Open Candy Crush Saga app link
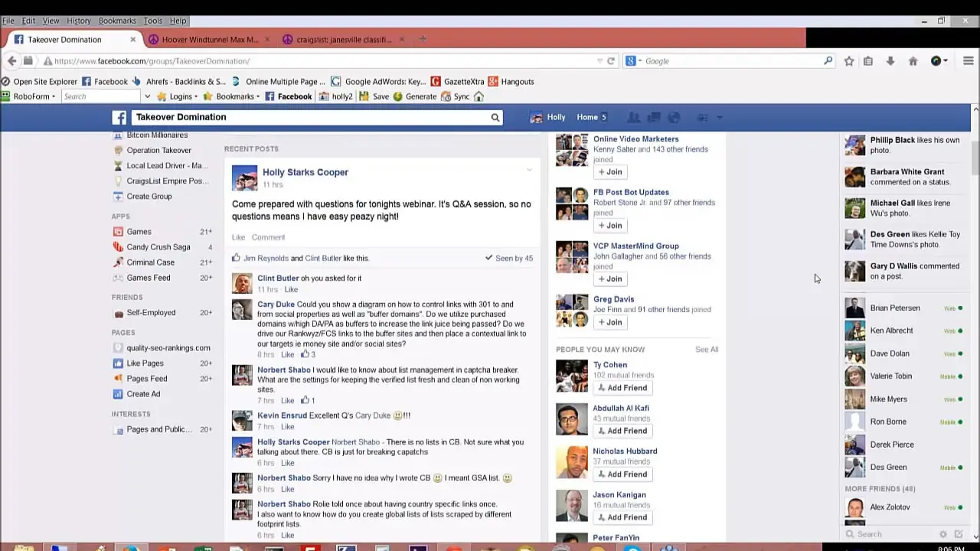 158,247
